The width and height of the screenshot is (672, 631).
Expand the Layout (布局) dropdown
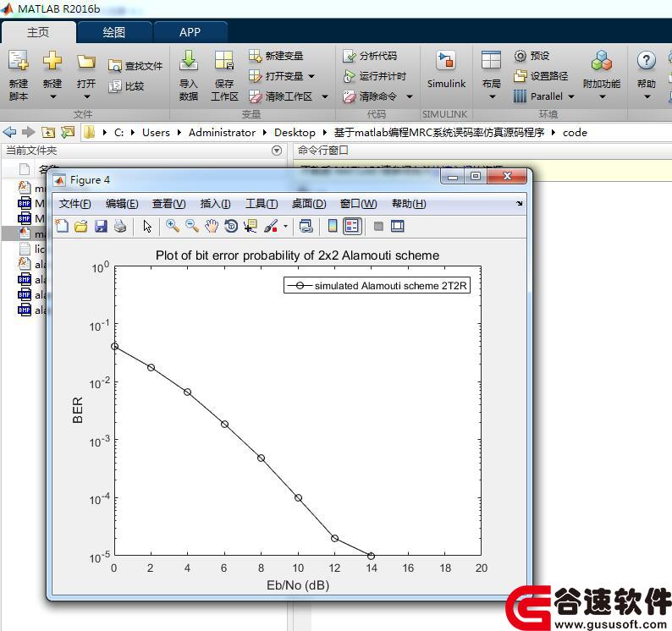(x=492, y=97)
